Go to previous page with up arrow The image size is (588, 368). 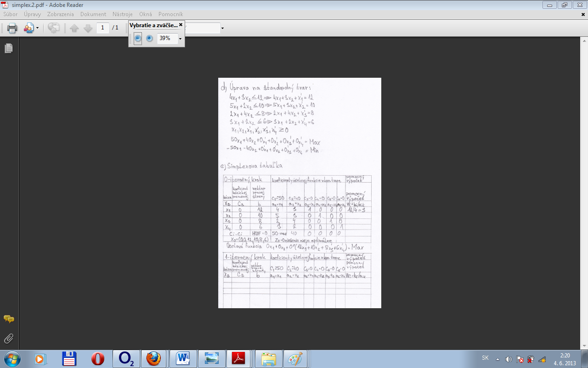[x=74, y=28]
